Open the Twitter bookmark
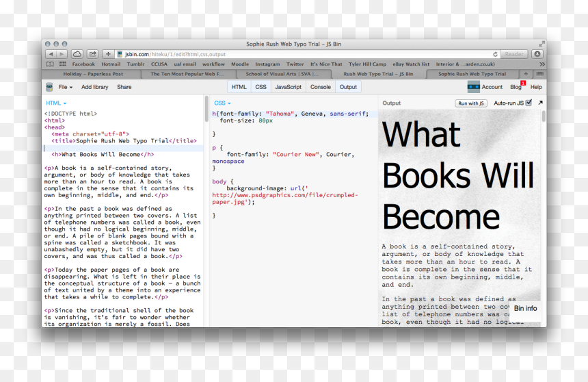 tap(295, 64)
